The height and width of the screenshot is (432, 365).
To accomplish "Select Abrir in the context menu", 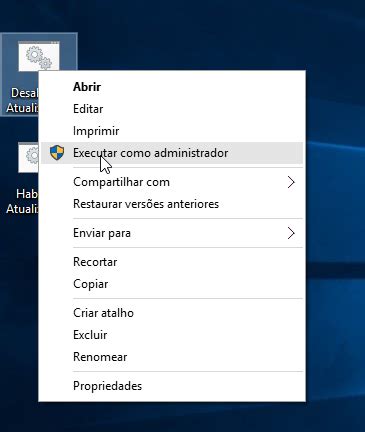I will click(x=172, y=87).
